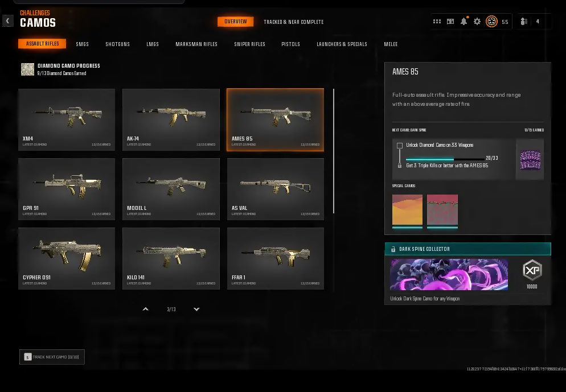The image size is (566, 392).
Task: Click the purple Dark Spine camo preview
Action: [x=530, y=160]
